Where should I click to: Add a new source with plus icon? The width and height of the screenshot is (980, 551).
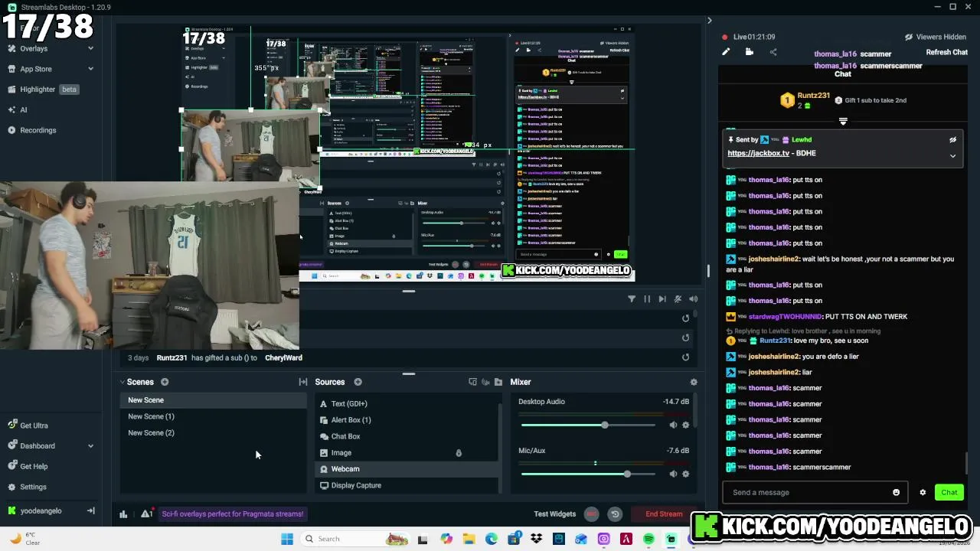[358, 382]
